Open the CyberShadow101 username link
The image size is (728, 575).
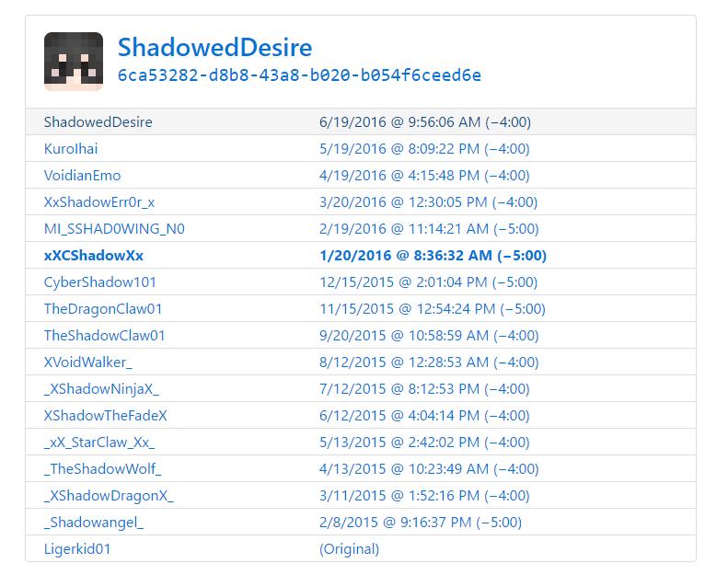[99, 282]
